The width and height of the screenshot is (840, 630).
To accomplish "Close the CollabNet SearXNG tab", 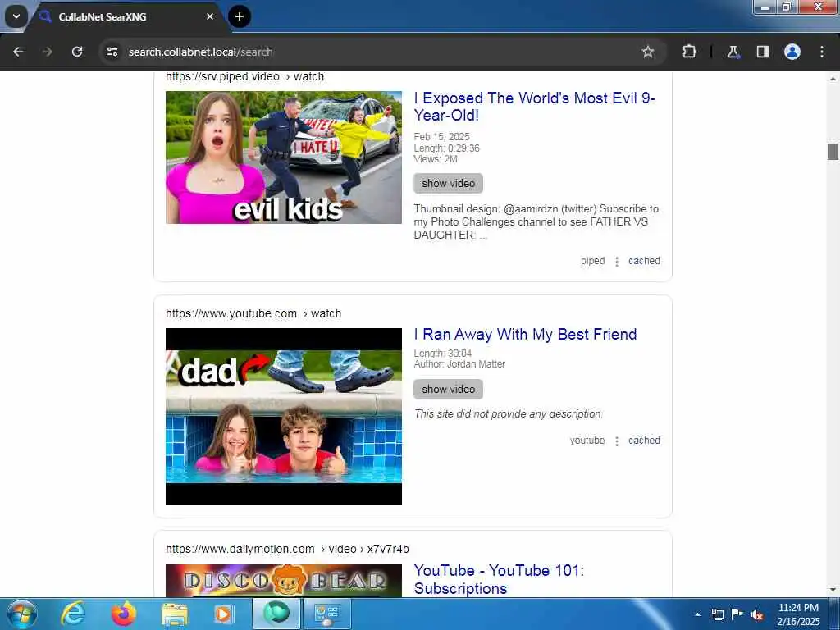I will [x=210, y=16].
